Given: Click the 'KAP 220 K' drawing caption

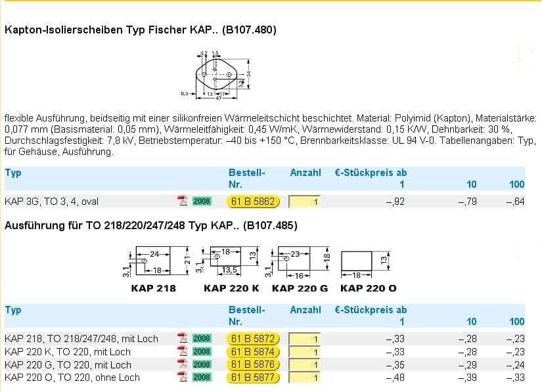Looking at the screenshot, I should 231,288.
